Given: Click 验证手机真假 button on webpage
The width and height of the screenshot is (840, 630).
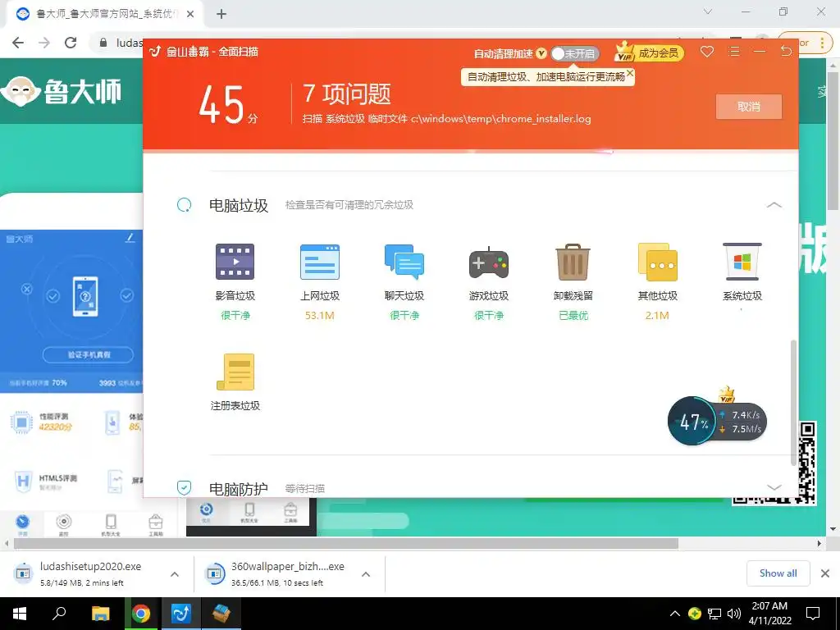Looking at the screenshot, I should (88, 354).
